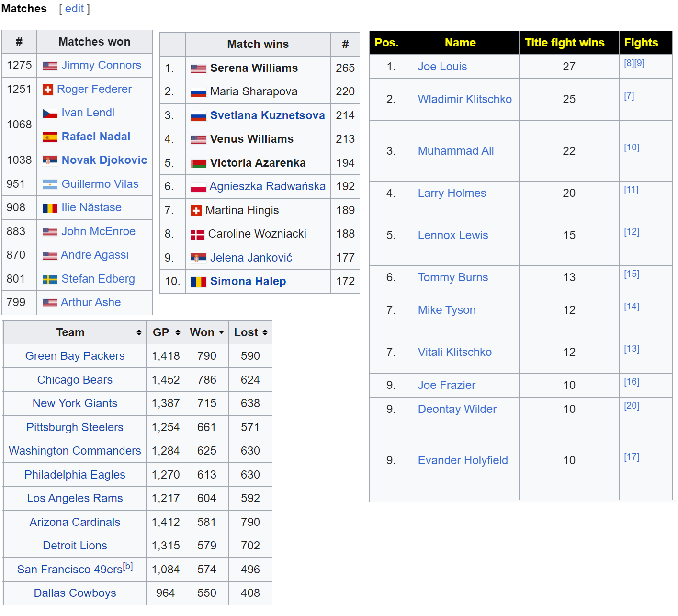Image resolution: width=678 pixels, height=616 pixels.
Task: Click the Romanian flag beside Simona Halep
Action: click(x=199, y=282)
